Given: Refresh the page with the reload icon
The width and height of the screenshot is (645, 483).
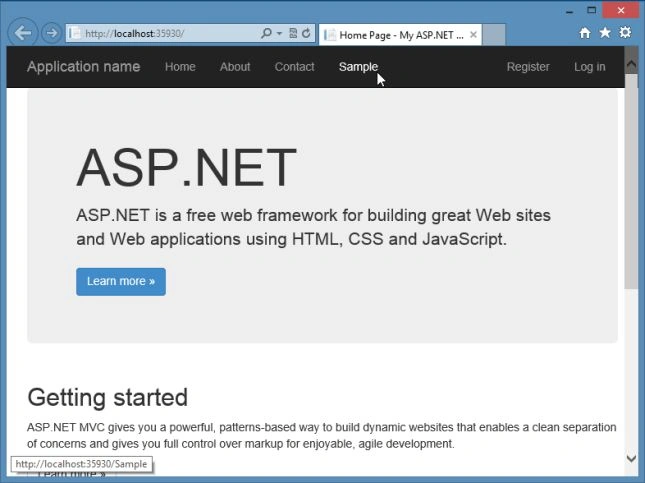Looking at the screenshot, I should pos(306,33).
